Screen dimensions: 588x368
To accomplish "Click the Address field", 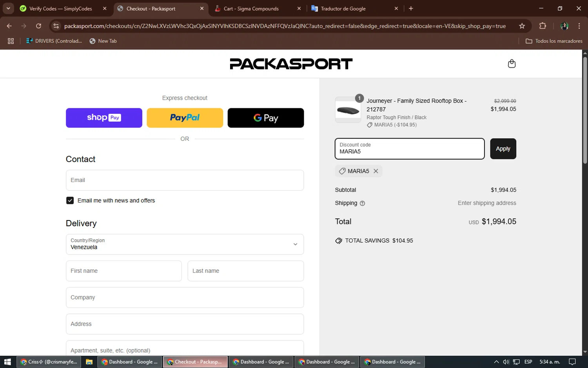I will [x=185, y=324].
